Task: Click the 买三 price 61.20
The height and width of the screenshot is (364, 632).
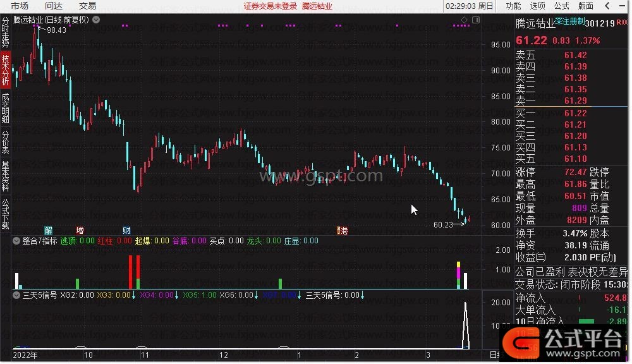Action: [576, 136]
